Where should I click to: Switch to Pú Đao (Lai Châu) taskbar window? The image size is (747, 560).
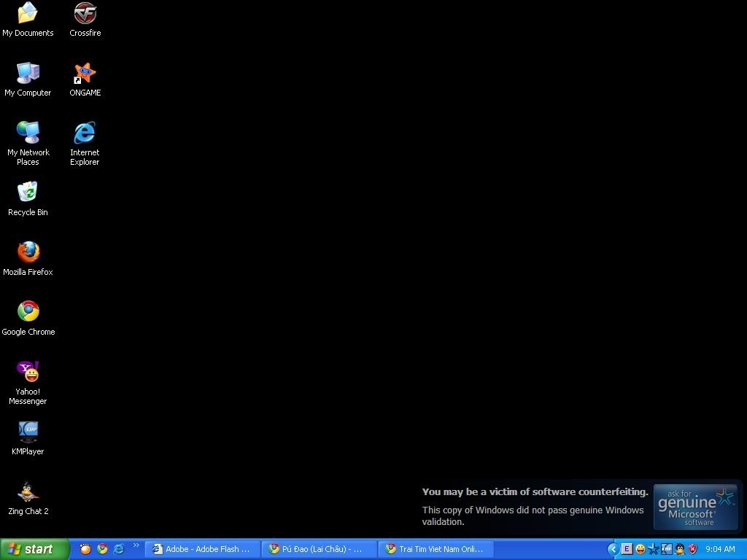[320, 549]
